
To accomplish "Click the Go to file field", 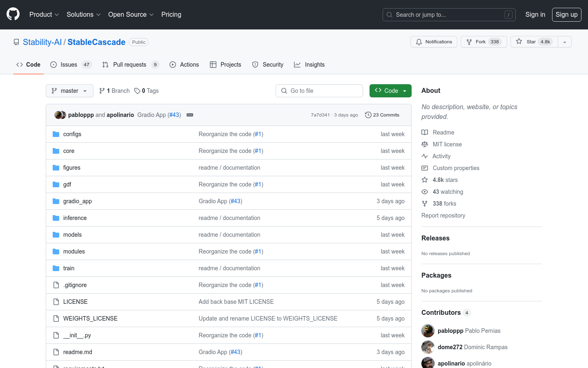I will [319, 91].
